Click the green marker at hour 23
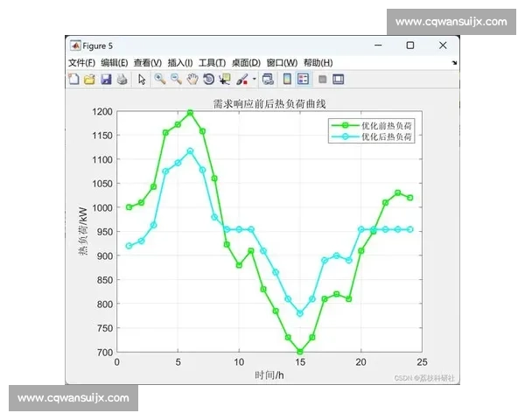This screenshot has height=420, width=525. point(398,192)
